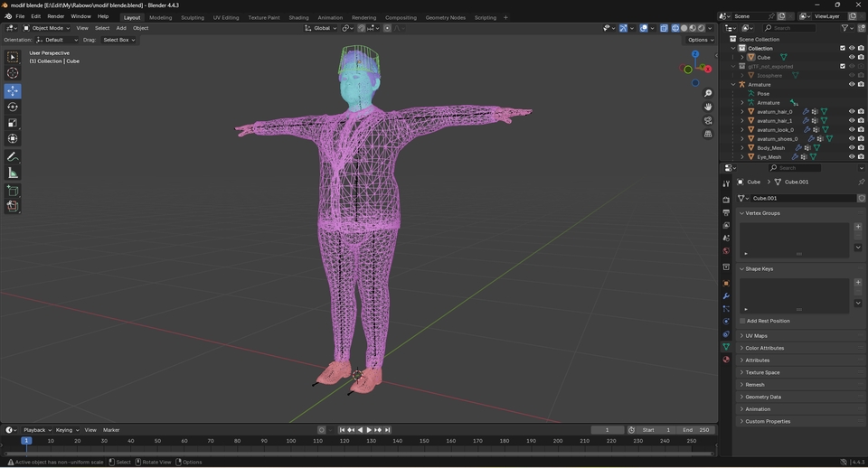Select the Scale tool in the toolbar

(x=13, y=123)
